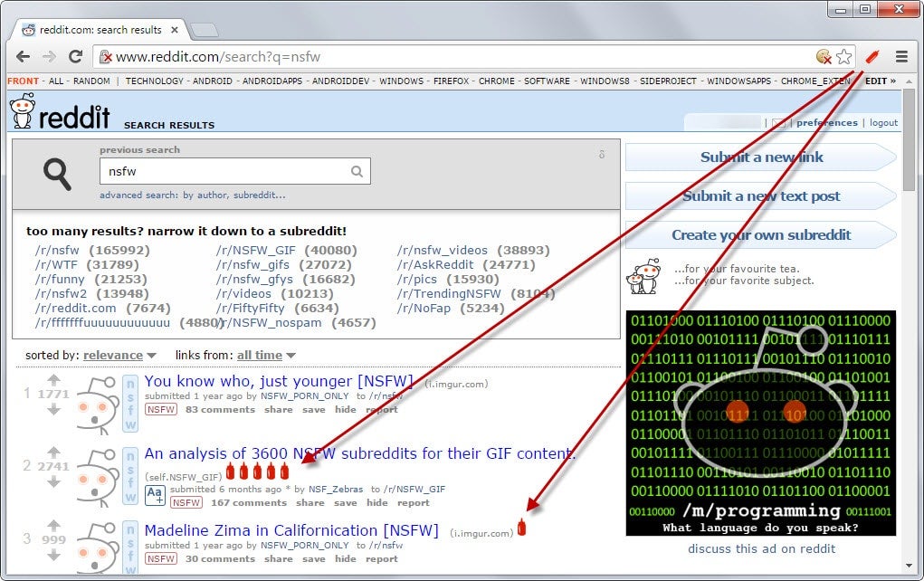This screenshot has height=581, width=924.
Task: Narrow results to /r/AskReddit
Action: tap(435, 265)
